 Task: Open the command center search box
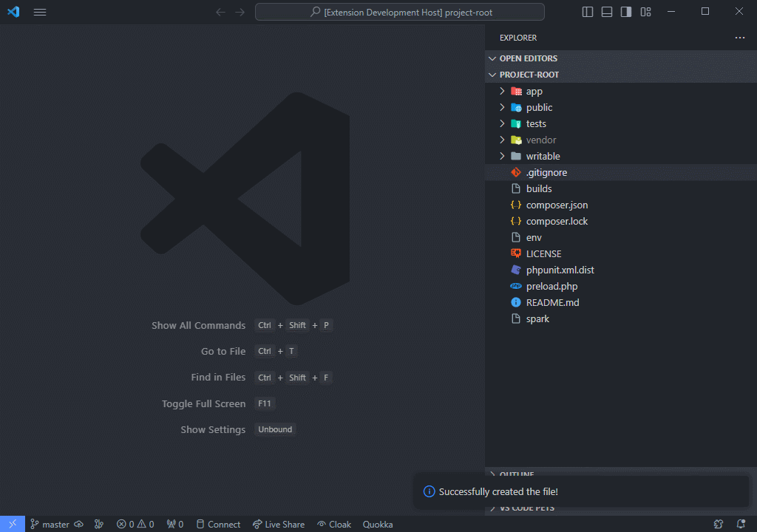[400, 12]
